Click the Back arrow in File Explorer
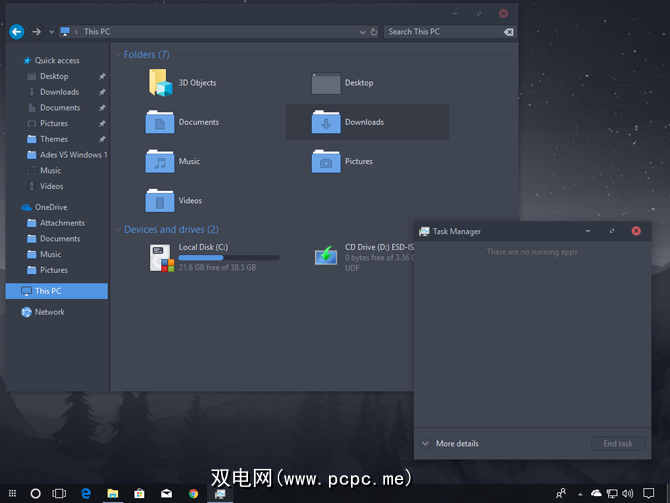Image resolution: width=670 pixels, height=503 pixels. click(x=16, y=31)
